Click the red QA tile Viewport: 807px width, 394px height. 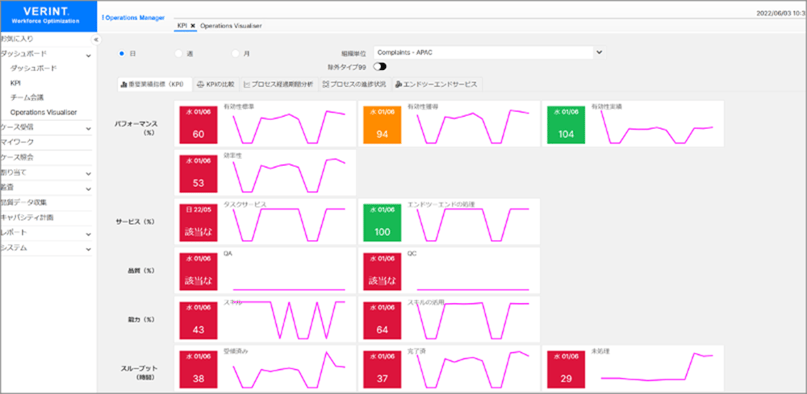pos(198,271)
